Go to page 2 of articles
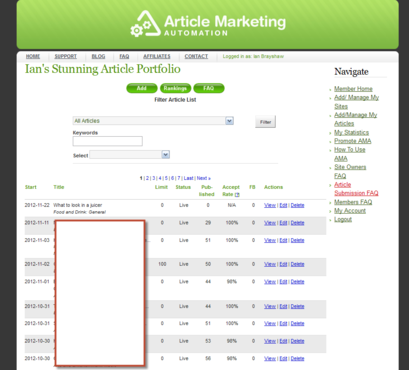The width and height of the screenshot is (409, 370). [x=147, y=178]
